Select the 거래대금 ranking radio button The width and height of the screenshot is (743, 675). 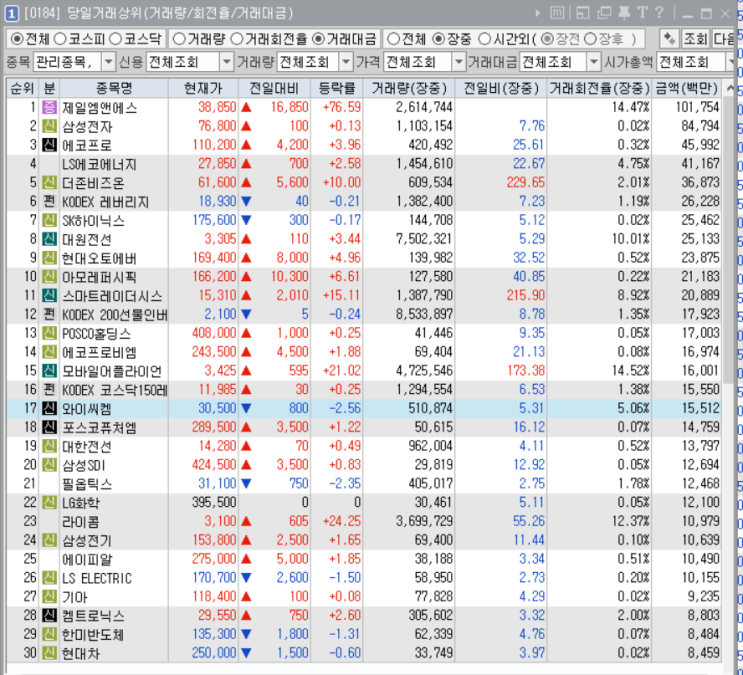318,39
